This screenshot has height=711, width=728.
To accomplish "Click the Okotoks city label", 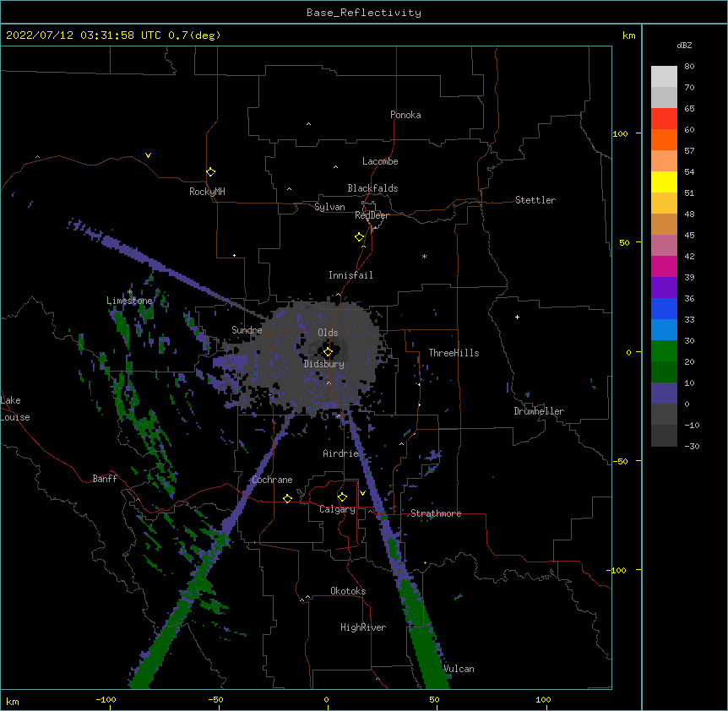I will coord(348,591).
